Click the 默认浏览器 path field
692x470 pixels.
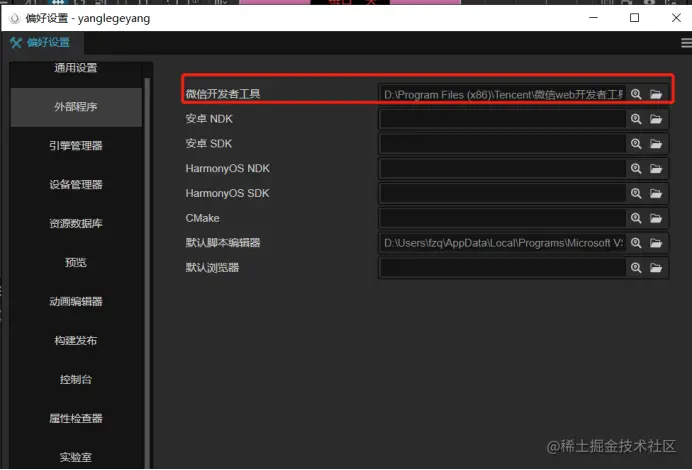tap(503, 267)
